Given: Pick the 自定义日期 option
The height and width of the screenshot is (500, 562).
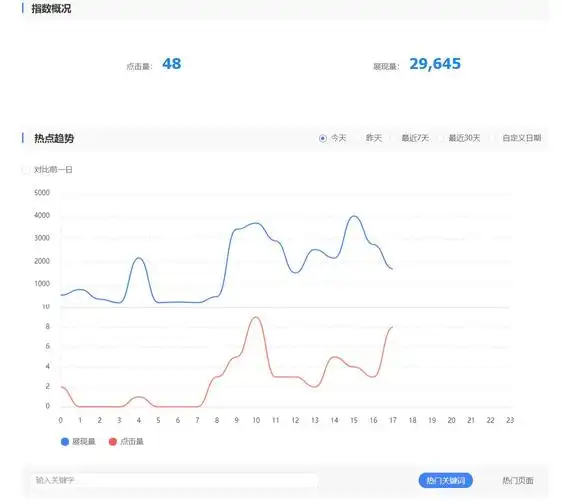Looking at the screenshot, I should point(521,138).
